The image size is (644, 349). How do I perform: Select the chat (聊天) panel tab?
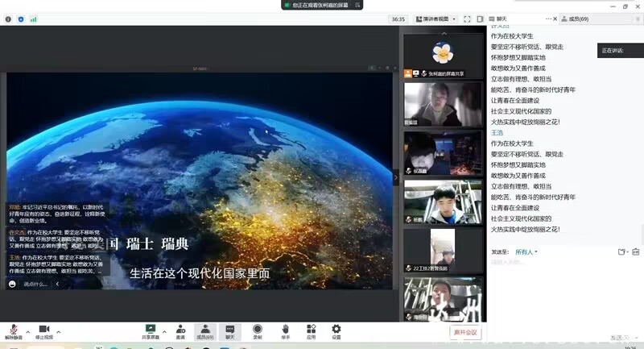click(498, 19)
